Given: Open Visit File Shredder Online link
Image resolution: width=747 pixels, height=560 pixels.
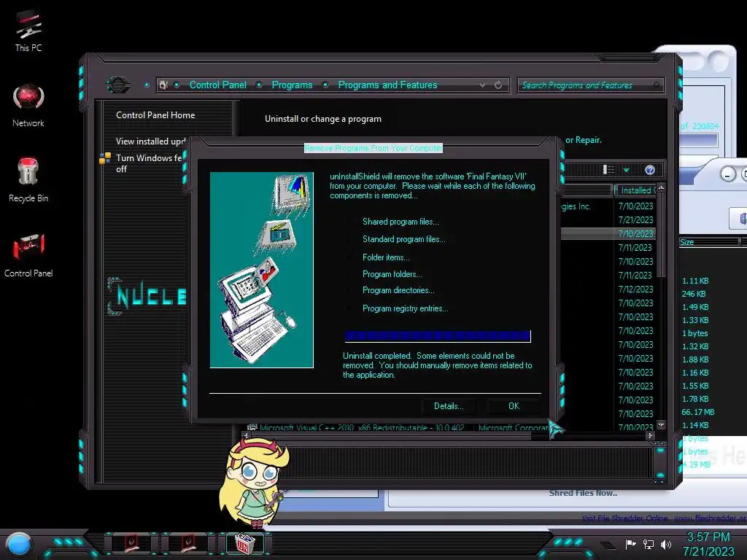Looking at the screenshot, I should point(624,518).
